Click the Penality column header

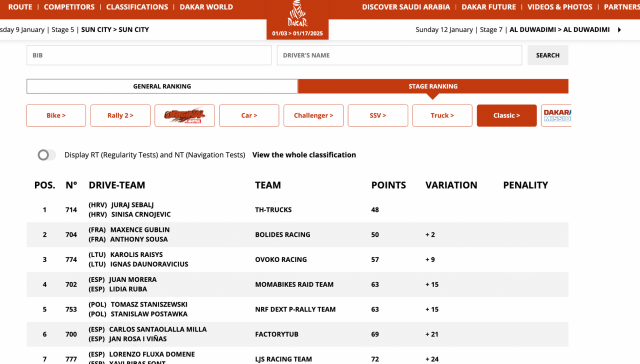pyautogui.click(x=526, y=185)
